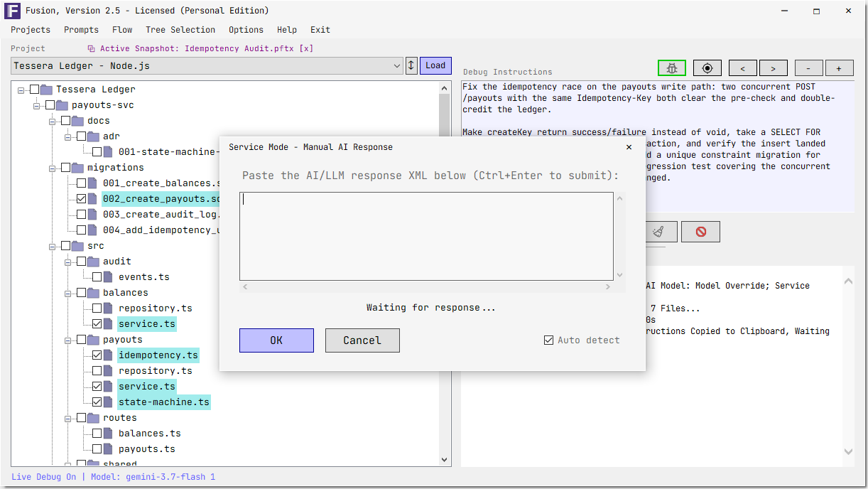
Task: Click the plus button above Debug Instructions
Action: (839, 68)
